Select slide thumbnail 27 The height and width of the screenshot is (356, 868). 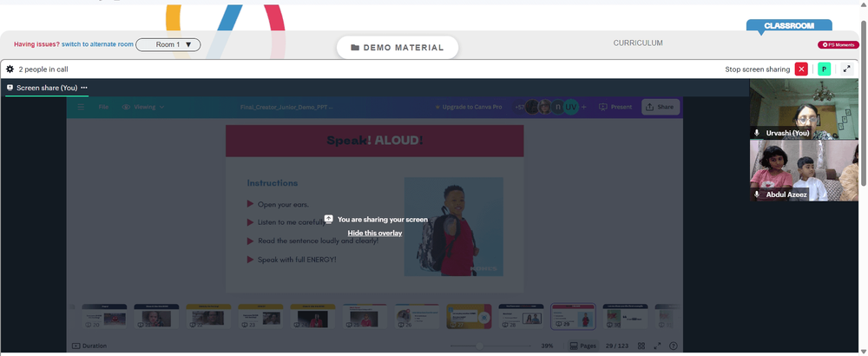pos(469,316)
